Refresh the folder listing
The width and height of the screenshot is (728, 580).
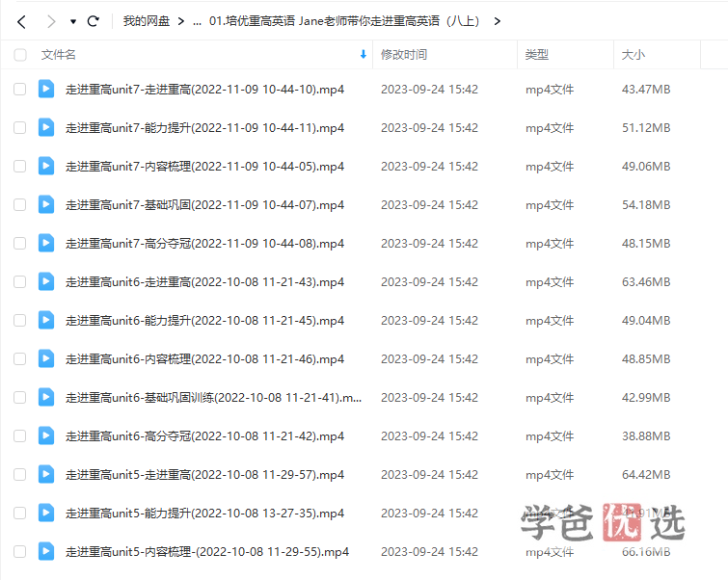[x=94, y=21]
